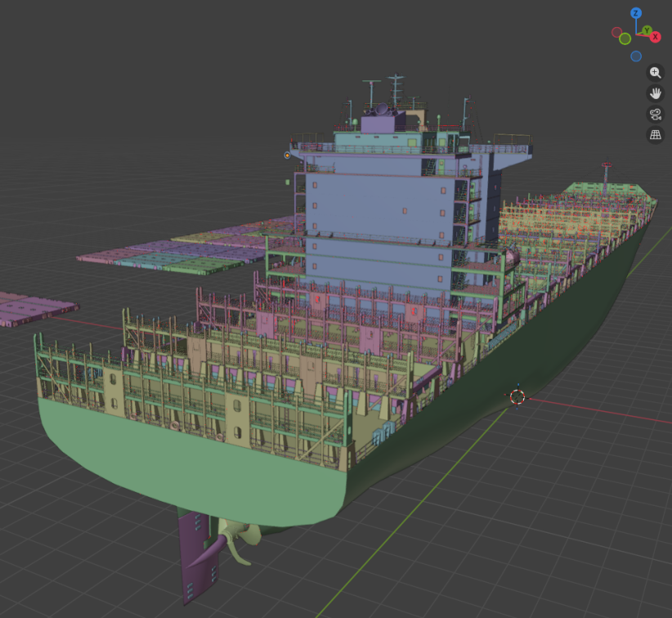
Task: Click the hand-shaped Pan view icon
Action: [655, 93]
